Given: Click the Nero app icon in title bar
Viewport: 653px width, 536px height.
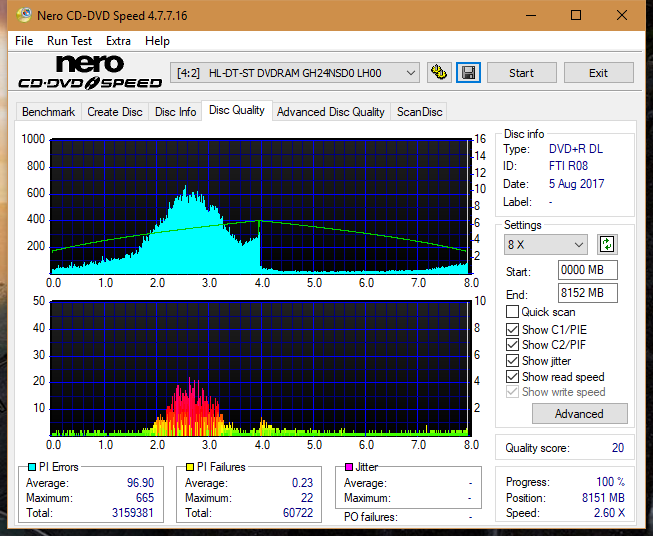Looking at the screenshot, I should click(24, 15).
